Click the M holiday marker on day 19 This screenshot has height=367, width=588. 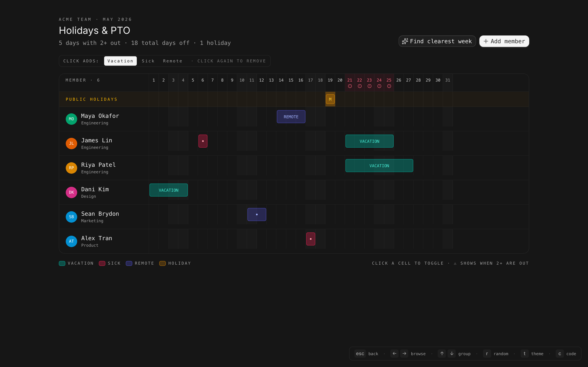(330, 99)
